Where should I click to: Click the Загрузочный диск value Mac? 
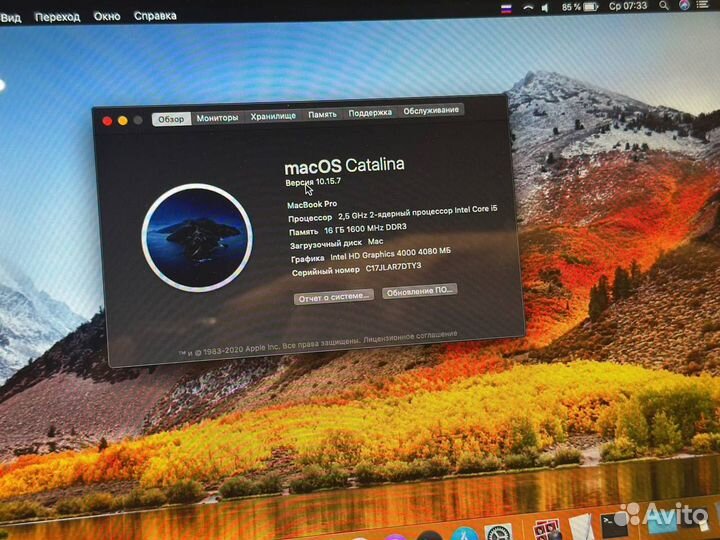[375, 242]
